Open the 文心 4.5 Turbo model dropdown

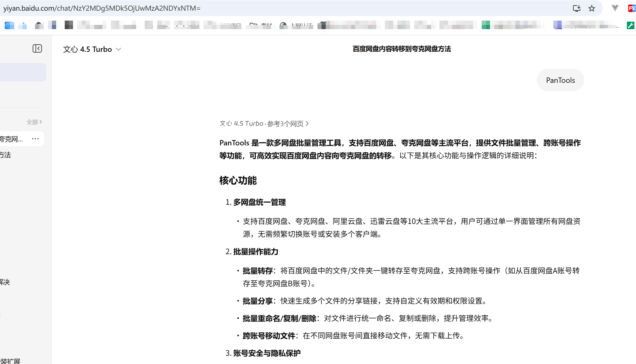(x=92, y=49)
